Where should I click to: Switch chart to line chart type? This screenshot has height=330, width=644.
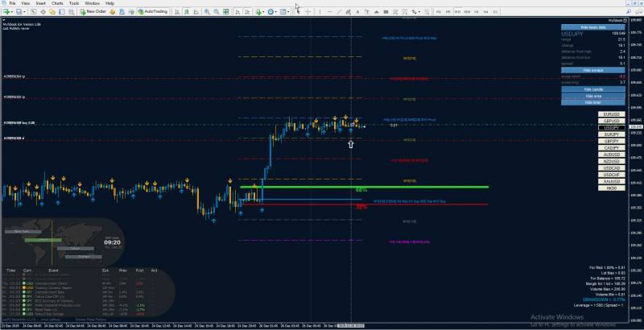click(x=196, y=12)
